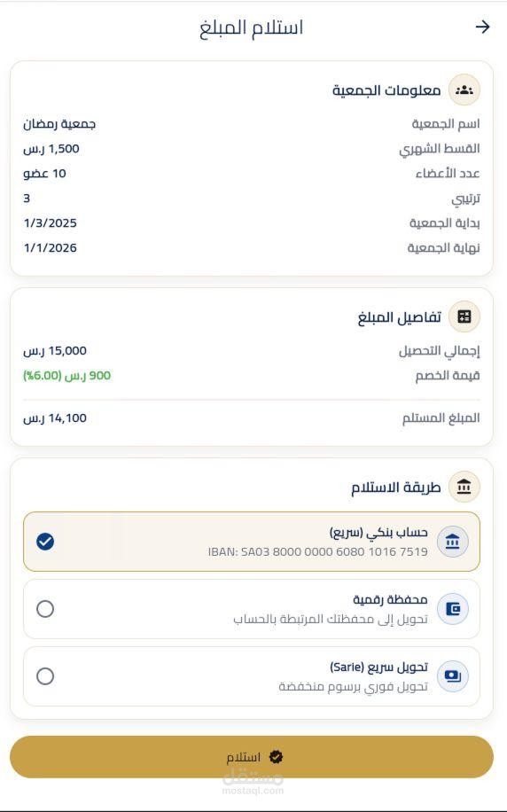The width and height of the screenshot is (507, 812).
Task: Click the verified badge icon on استلام button
Action: (276, 757)
